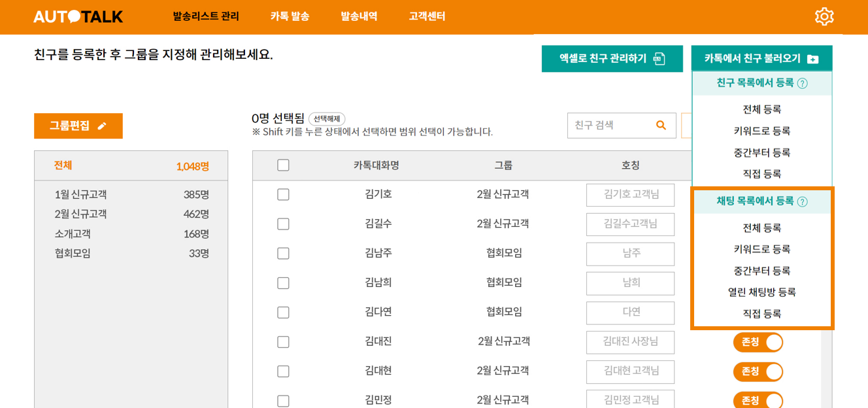This screenshot has width=868, height=408.
Task: Open the settings gear icon
Action: (x=824, y=16)
